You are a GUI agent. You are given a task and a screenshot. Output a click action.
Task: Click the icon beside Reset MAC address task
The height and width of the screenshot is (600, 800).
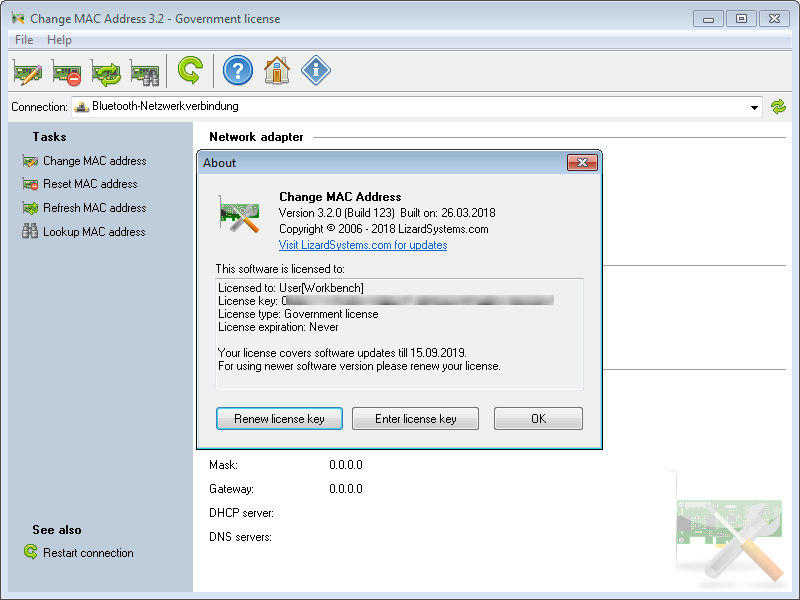30,184
